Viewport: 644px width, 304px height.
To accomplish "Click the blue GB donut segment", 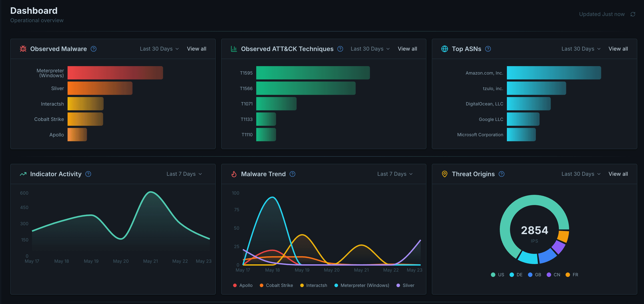I will (548, 256).
